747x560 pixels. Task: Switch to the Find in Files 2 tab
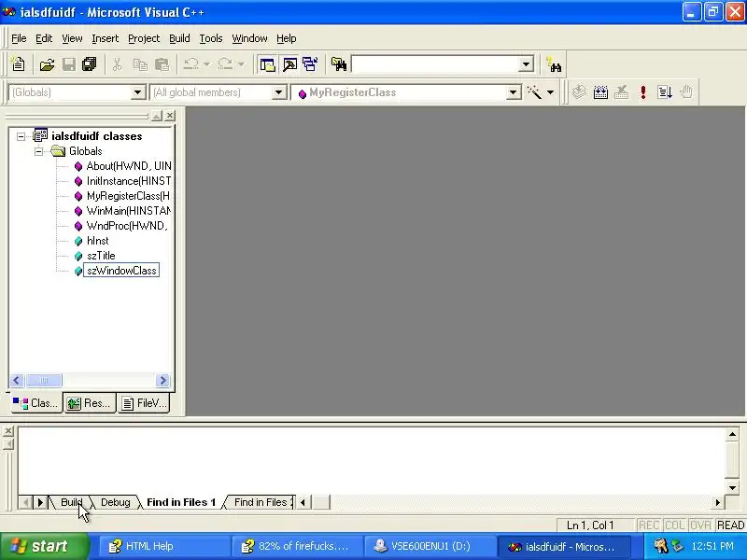coord(262,502)
